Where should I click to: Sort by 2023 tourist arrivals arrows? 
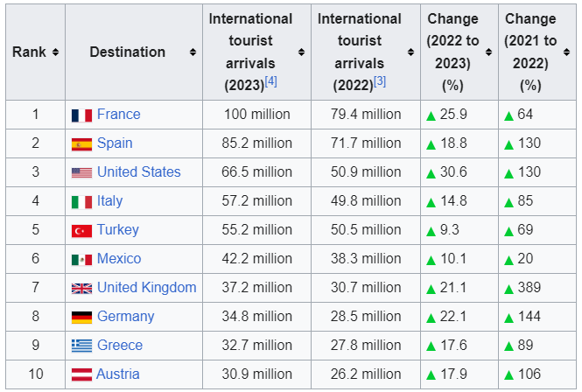302,52
